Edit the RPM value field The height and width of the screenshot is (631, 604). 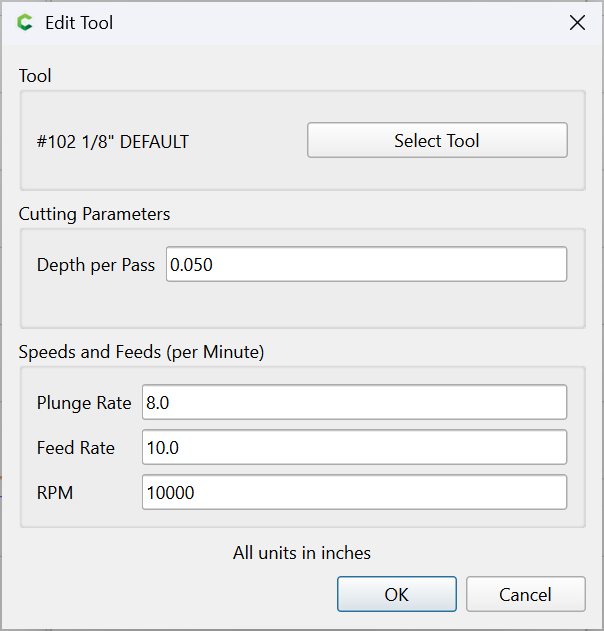354,492
